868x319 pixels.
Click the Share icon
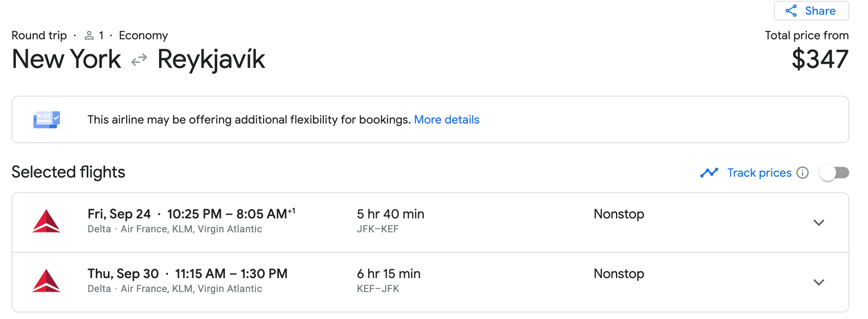tap(791, 11)
